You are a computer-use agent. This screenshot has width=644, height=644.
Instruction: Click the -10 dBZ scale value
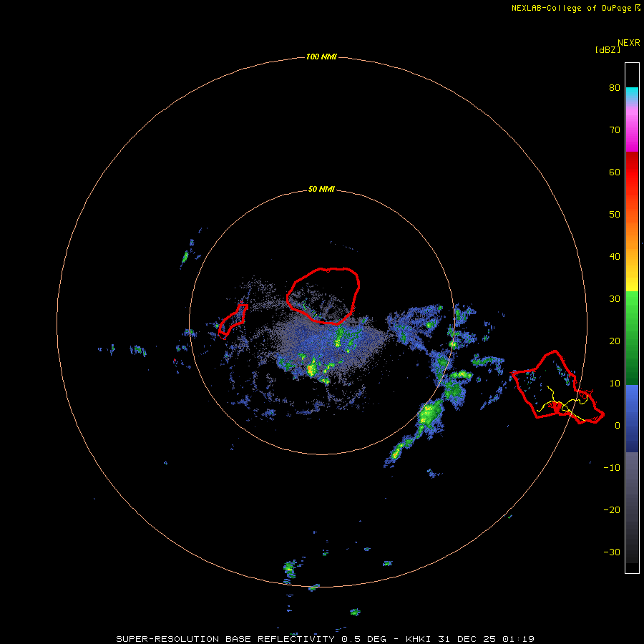(x=612, y=467)
